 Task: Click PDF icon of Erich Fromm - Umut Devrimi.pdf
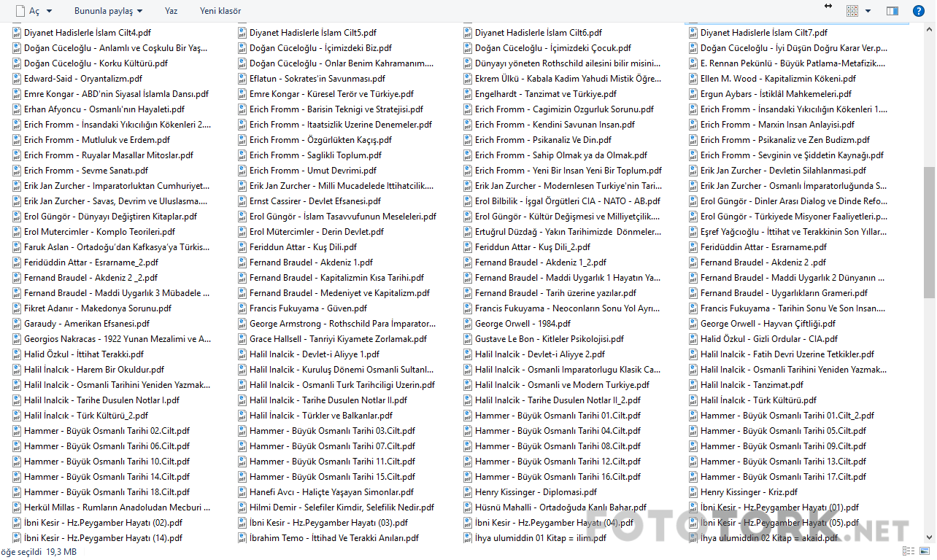pos(242,171)
